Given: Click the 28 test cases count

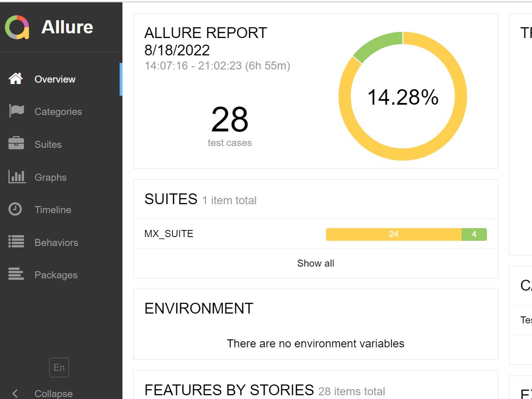Looking at the screenshot, I should pos(230,120).
